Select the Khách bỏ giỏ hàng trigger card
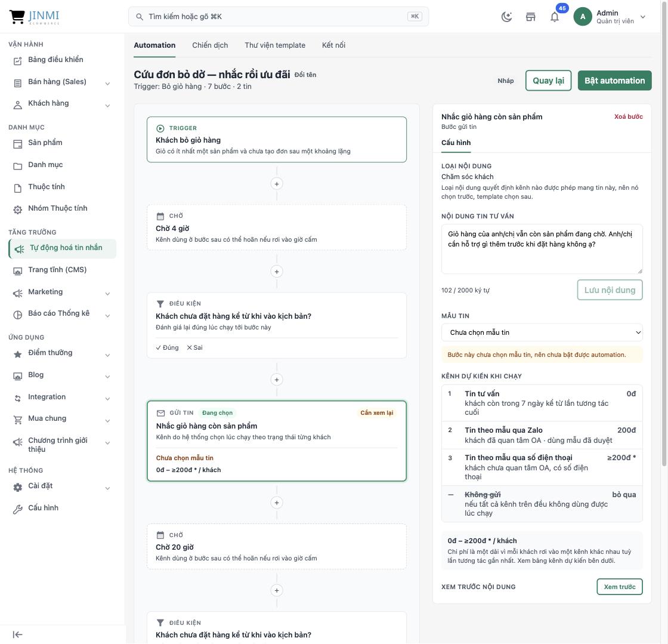The width and height of the screenshot is (668, 644). (277, 140)
